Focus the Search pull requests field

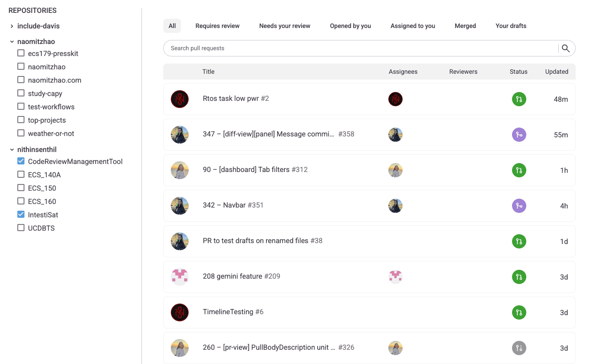pos(360,48)
